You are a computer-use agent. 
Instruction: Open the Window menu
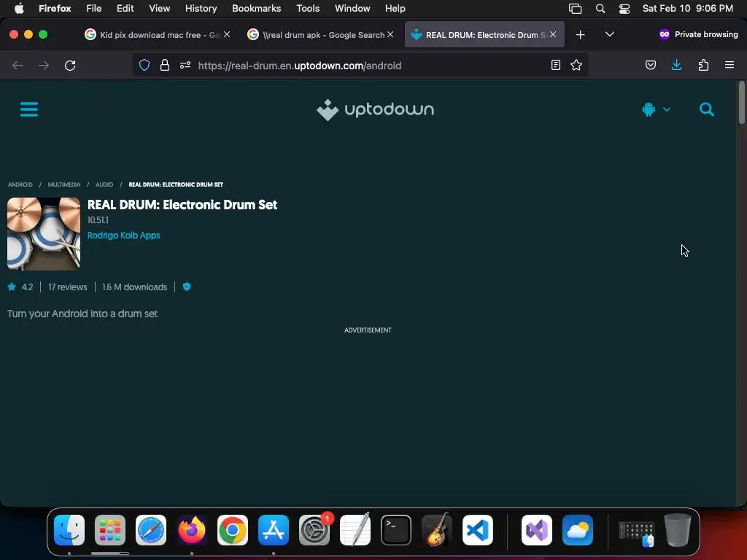[x=352, y=9]
